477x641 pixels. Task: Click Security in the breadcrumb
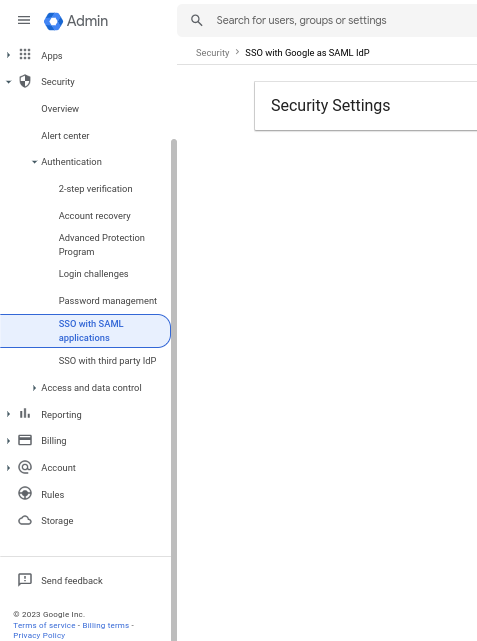tap(213, 53)
